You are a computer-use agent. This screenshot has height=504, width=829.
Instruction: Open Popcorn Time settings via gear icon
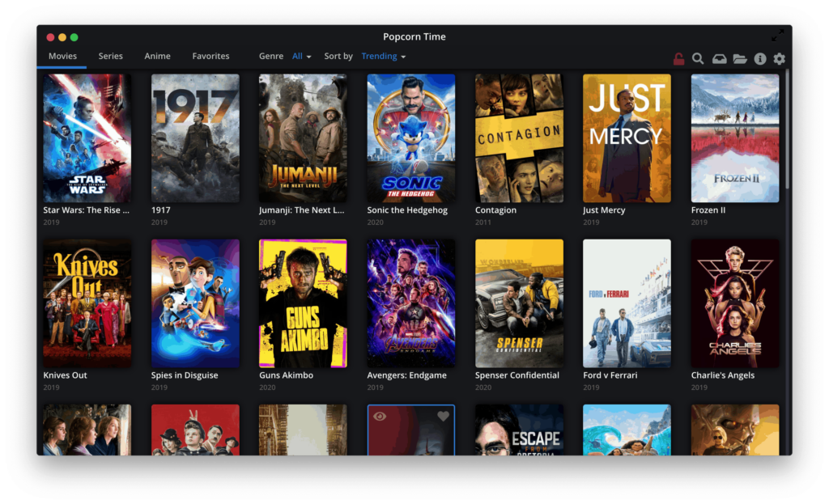(x=779, y=58)
